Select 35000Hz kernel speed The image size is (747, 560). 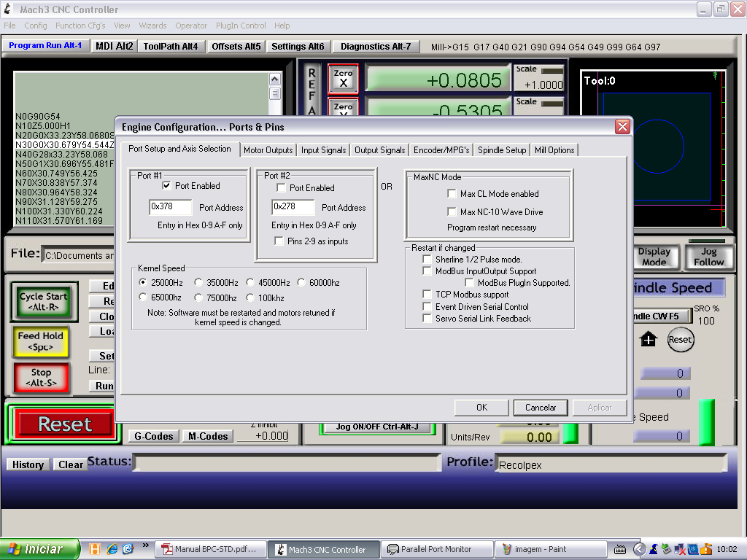[x=198, y=282]
